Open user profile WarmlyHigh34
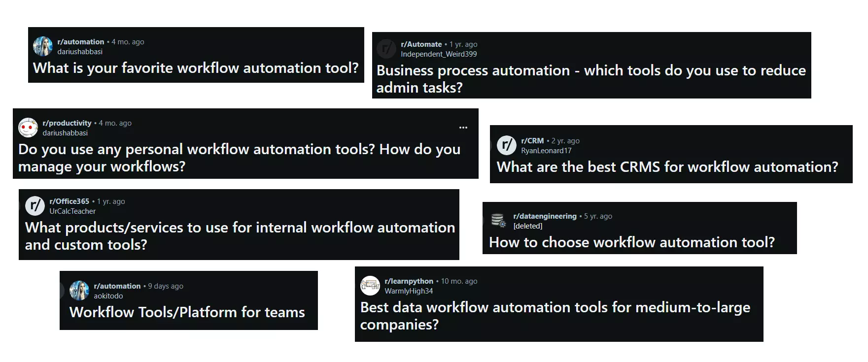This screenshot has height=362, width=868. click(409, 291)
